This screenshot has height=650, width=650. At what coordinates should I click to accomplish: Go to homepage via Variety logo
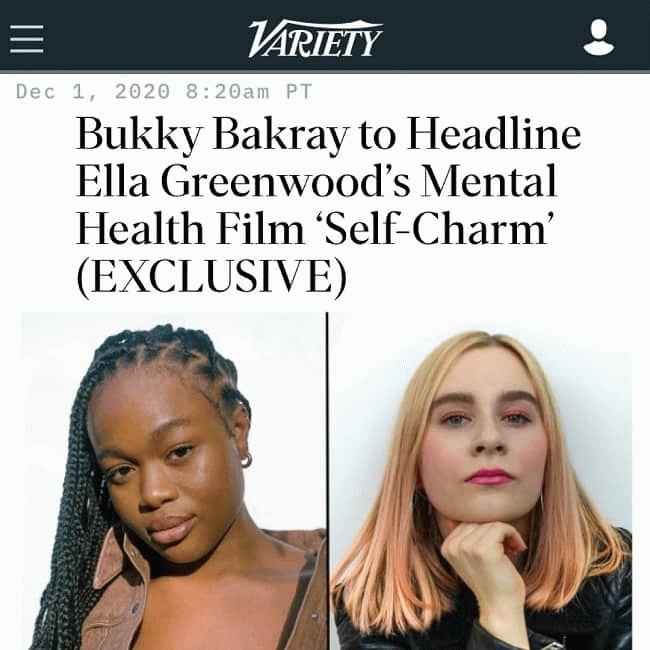click(x=315, y=38)
